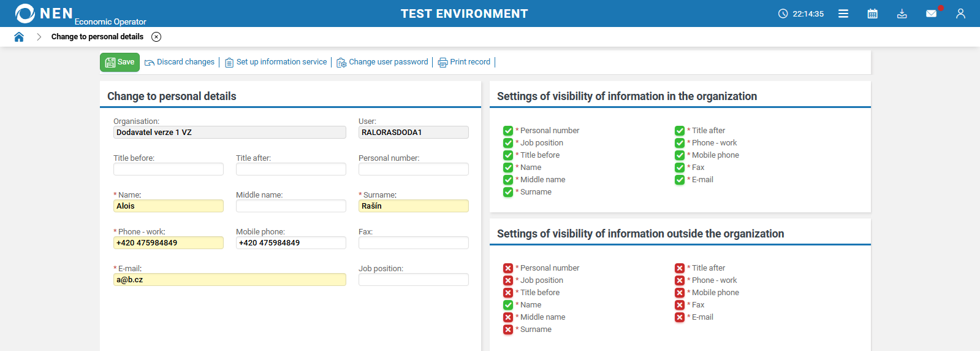Viewport: 980px width, 351px height.
Task: Toggle Fax visibility in the organization
Action: click(x=680, y=168)
